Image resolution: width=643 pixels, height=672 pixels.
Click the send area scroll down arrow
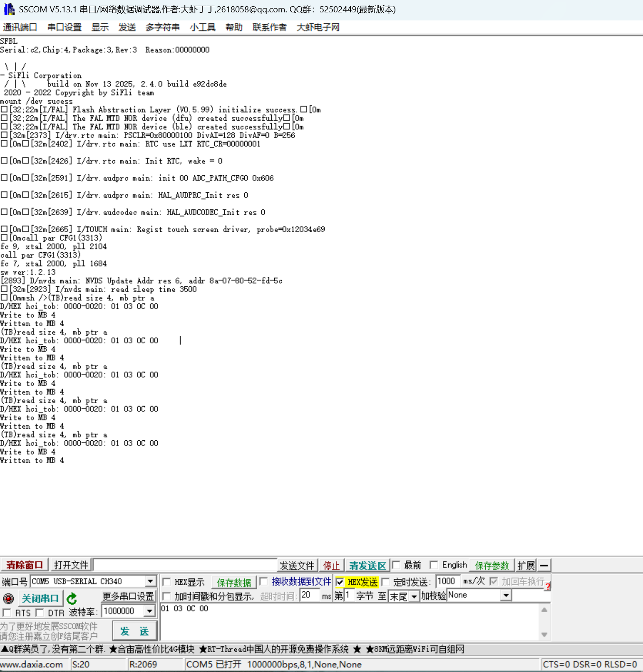click(x=544, y=634)
